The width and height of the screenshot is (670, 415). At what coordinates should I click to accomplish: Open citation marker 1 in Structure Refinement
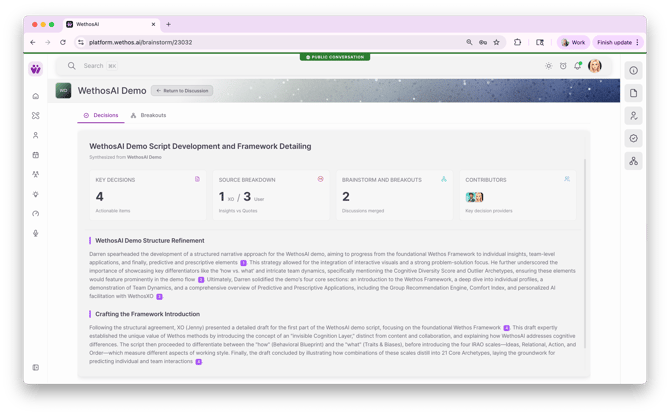pos(243,263)
